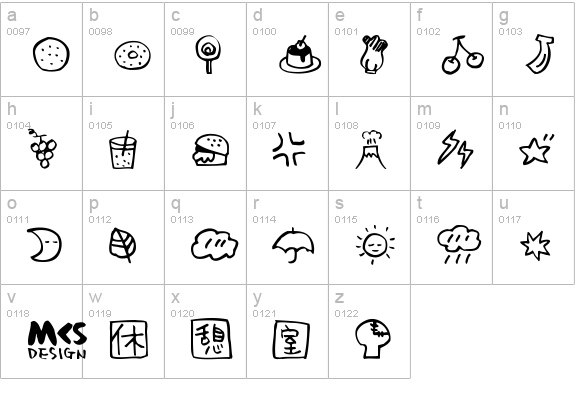This screenshot has width=575, height=414.
Task: Click the lollipop glyph in cell c
Action: 208,54
